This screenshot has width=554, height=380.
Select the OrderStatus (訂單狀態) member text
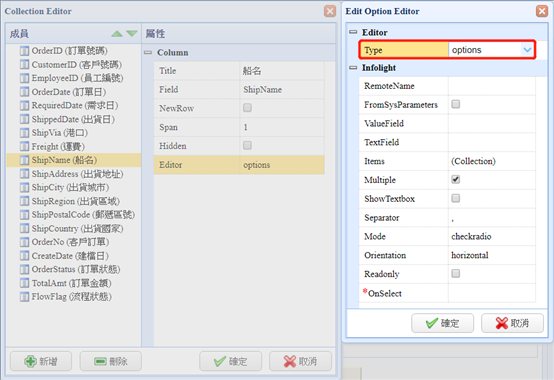(x=76, y=269)
